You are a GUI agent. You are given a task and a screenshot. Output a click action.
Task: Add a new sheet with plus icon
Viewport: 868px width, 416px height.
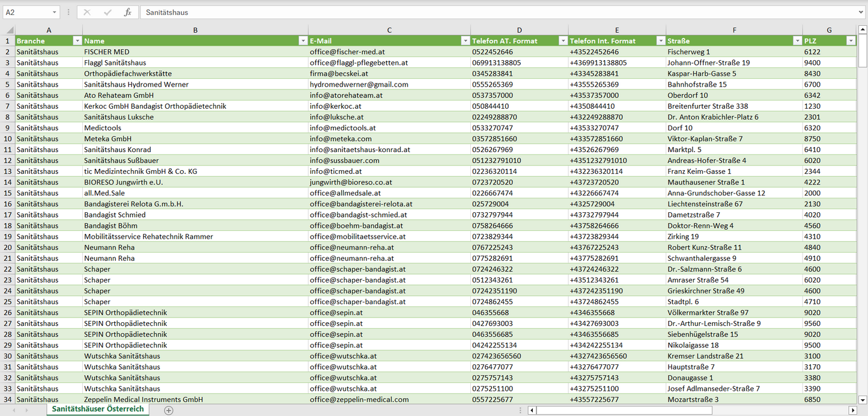[x=169, y=410]
